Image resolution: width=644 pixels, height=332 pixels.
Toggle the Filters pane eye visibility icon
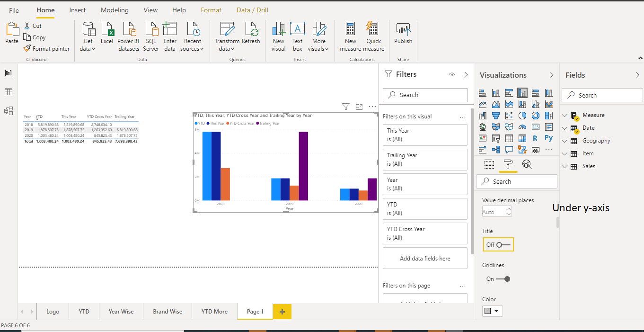click(452, 75)
